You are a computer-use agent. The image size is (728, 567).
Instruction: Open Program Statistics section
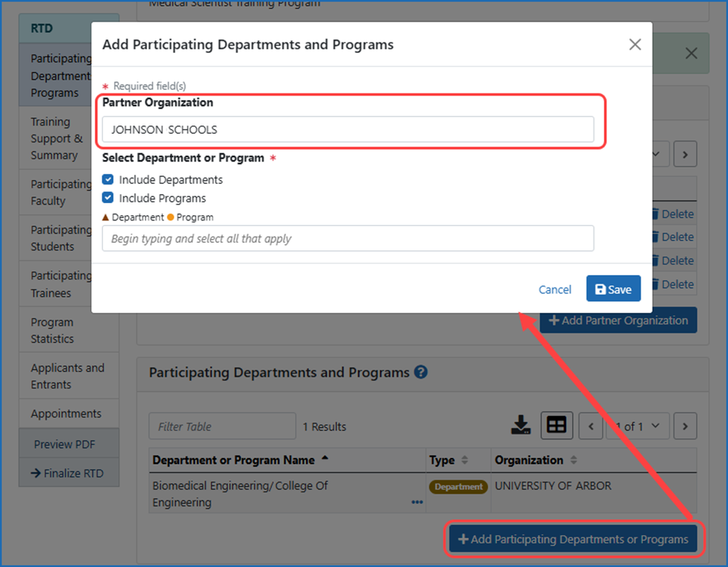click(69, 330)
